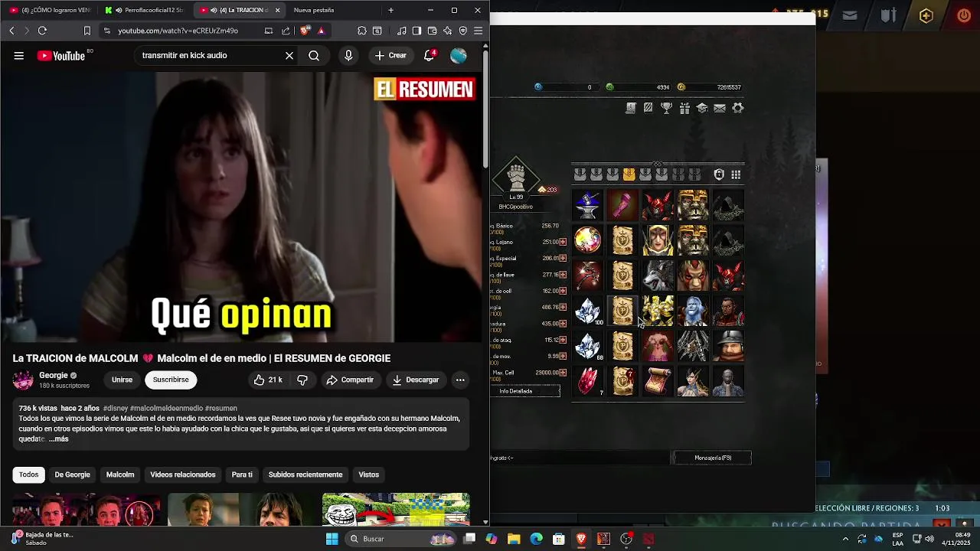This screenshot has width=980, height=551.
Task: Toggle the browser sidebar panel
Action: [x=416, y=31]
